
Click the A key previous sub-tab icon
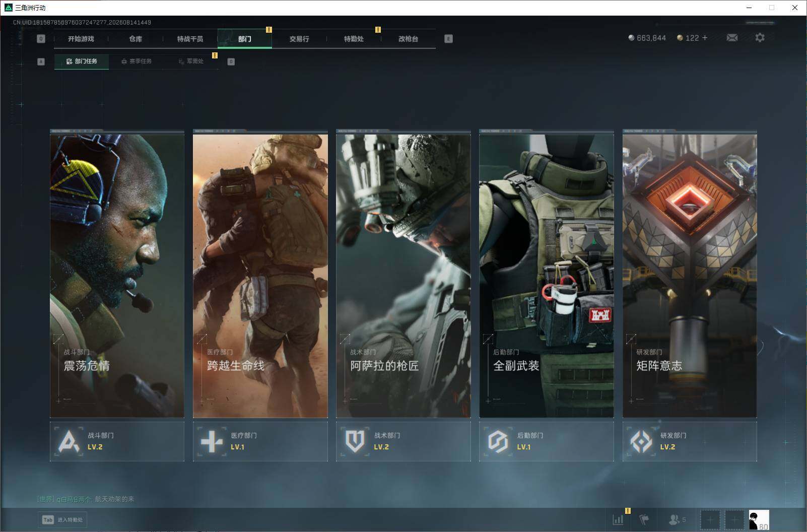41,61
